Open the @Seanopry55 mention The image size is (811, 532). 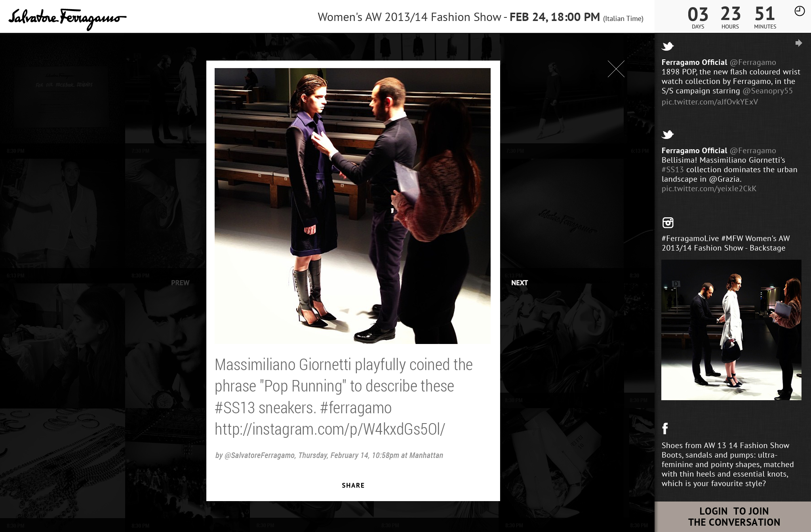[x=767, y=91]
